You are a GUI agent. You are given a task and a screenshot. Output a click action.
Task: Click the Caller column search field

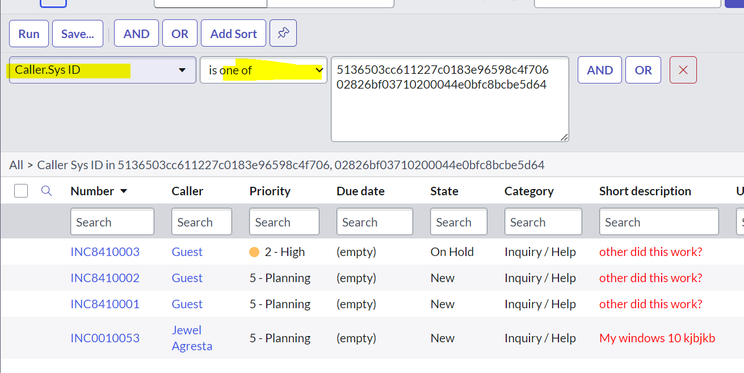[202, 222]
